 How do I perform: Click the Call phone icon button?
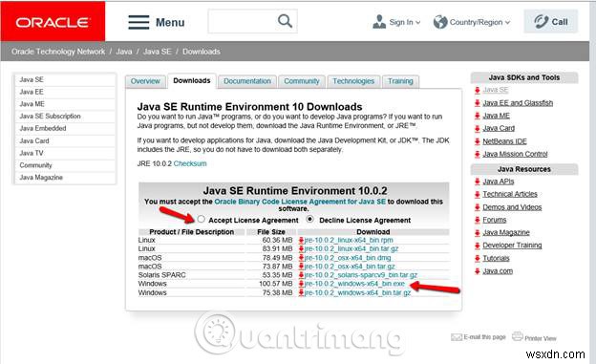pos(550,22)
